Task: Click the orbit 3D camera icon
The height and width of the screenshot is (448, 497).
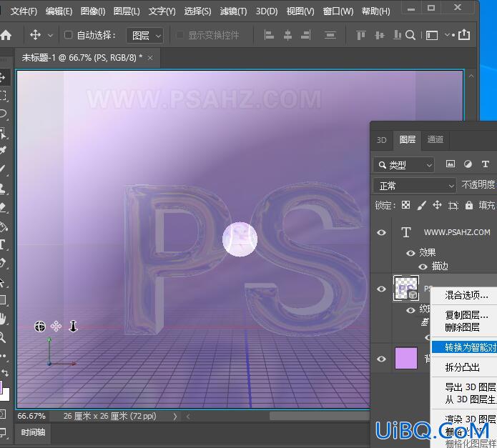Action: pos(40,326)
